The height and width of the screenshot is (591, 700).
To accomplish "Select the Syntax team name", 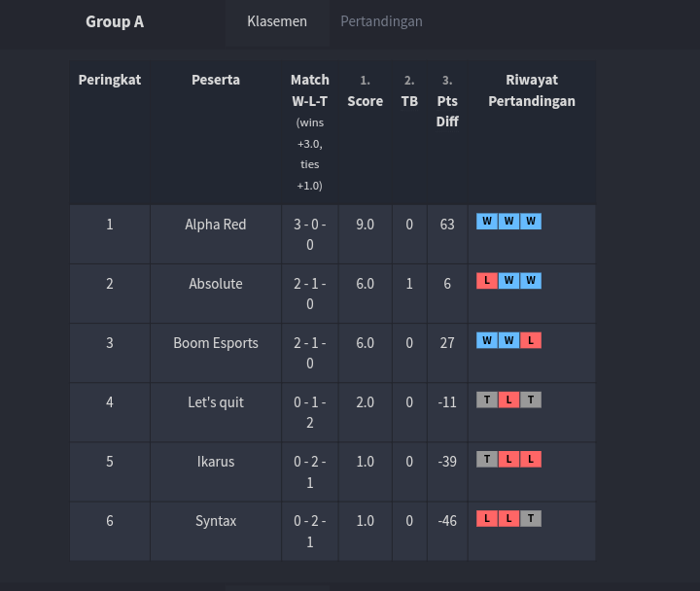I will pos(216,521).
